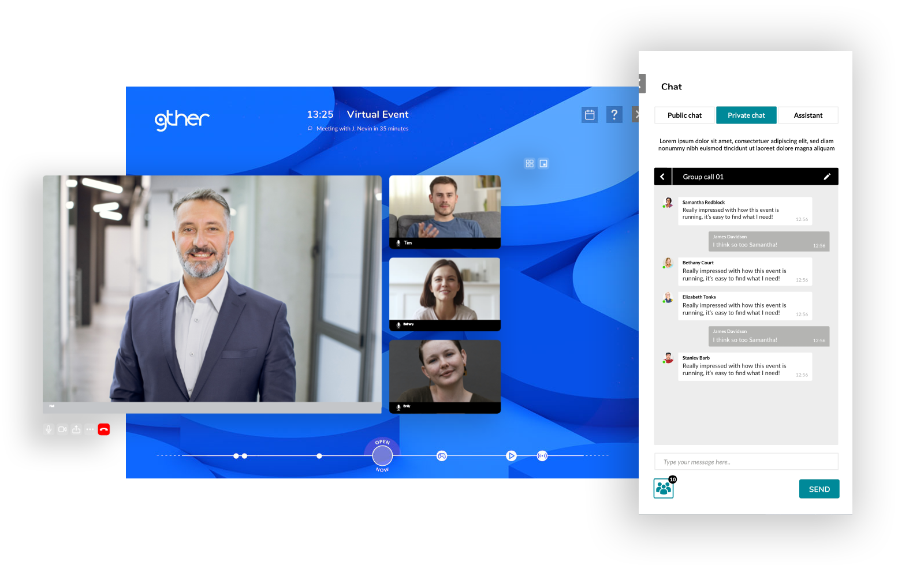The width and height of the screenshot is (924, 565).
Task: Click 'Meeting with J. Nevin' reminder
Action: (x=358, y=129)
